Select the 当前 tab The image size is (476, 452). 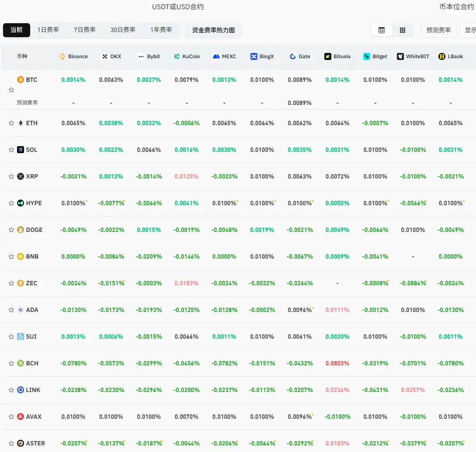pyautogui.click(x=17, y=30)
